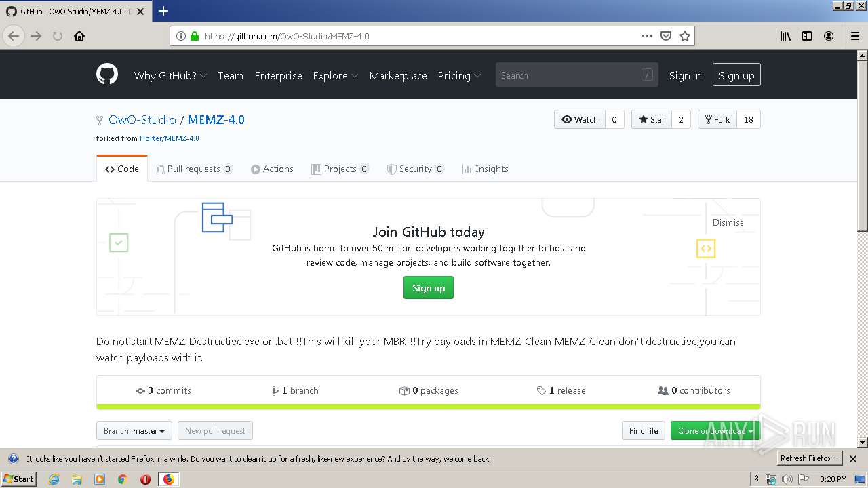Screen dimensions: 868x488
Task: Bookmark this page with the star icon
Action: (x=685, y=36)
